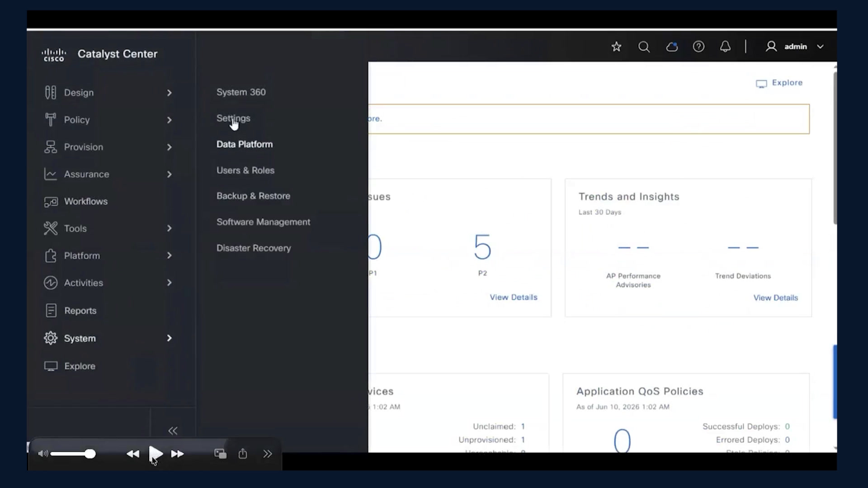
Task: Click the play button in video controls
Action: (x=156, y=454)
